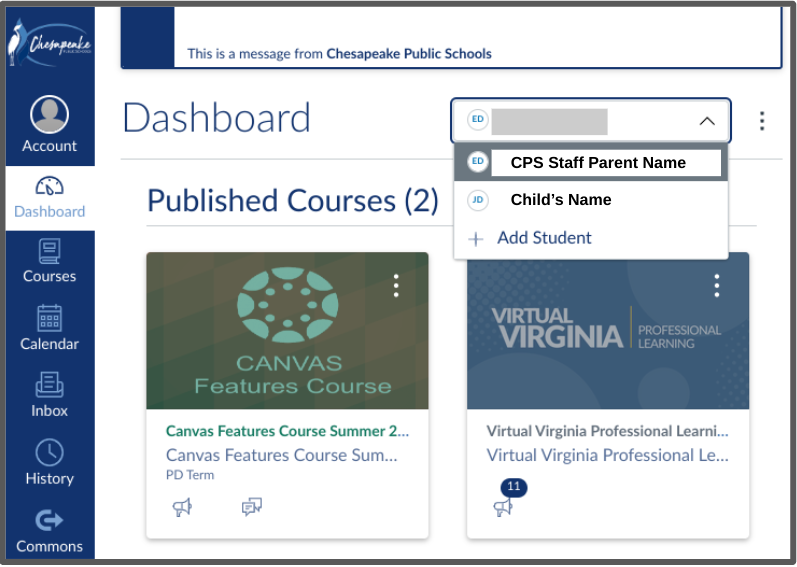797x567 pixels.
Task: Click the Chesapeake school logo
Action: [49, 45]
